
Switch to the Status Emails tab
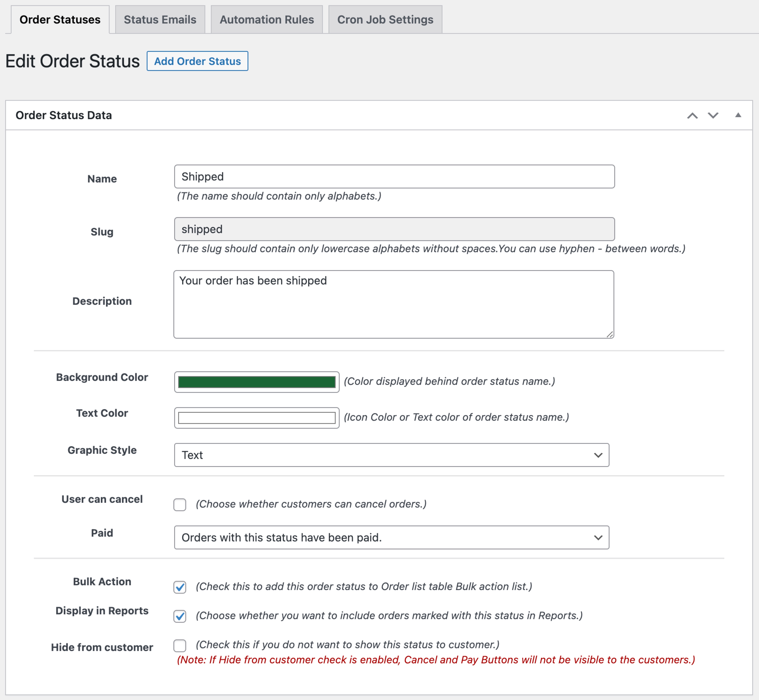coord(159,19)
